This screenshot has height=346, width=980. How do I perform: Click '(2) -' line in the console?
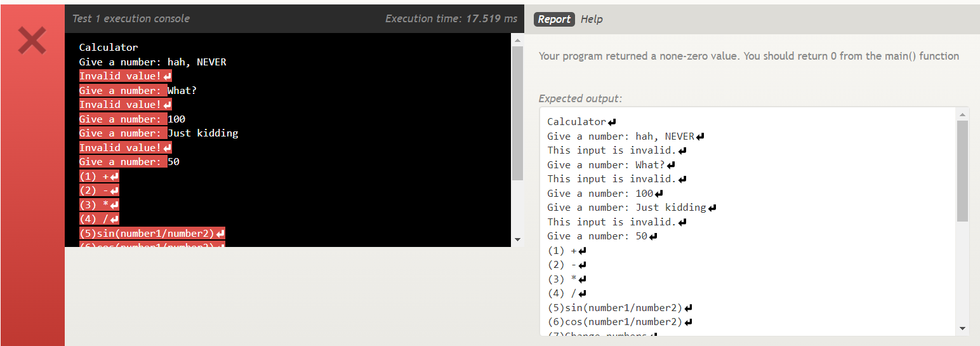(99, 190)
